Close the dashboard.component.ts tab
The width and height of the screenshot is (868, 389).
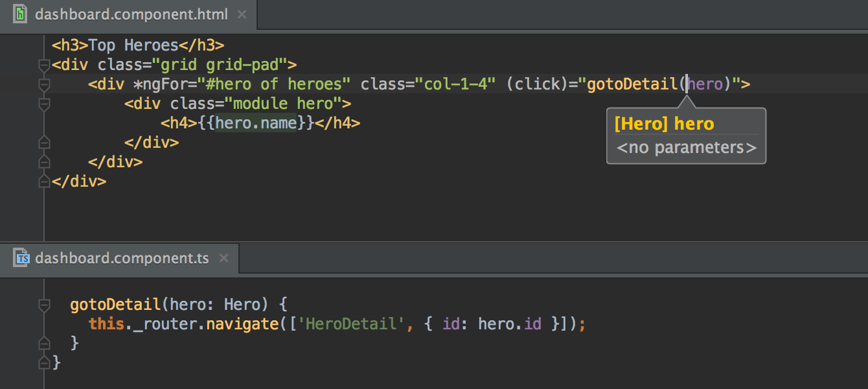click(x=223, y=257)
